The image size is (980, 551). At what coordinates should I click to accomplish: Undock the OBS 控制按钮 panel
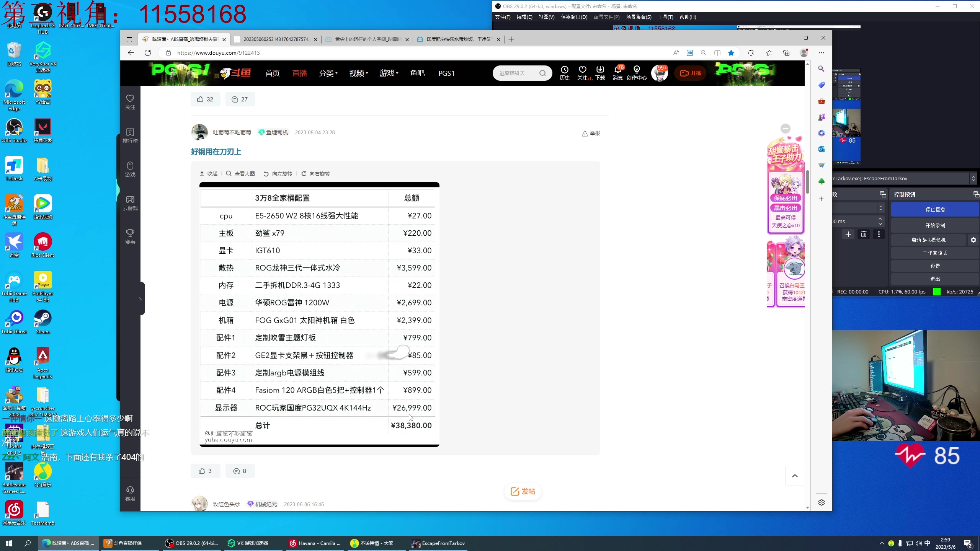[x=976, y=194]
